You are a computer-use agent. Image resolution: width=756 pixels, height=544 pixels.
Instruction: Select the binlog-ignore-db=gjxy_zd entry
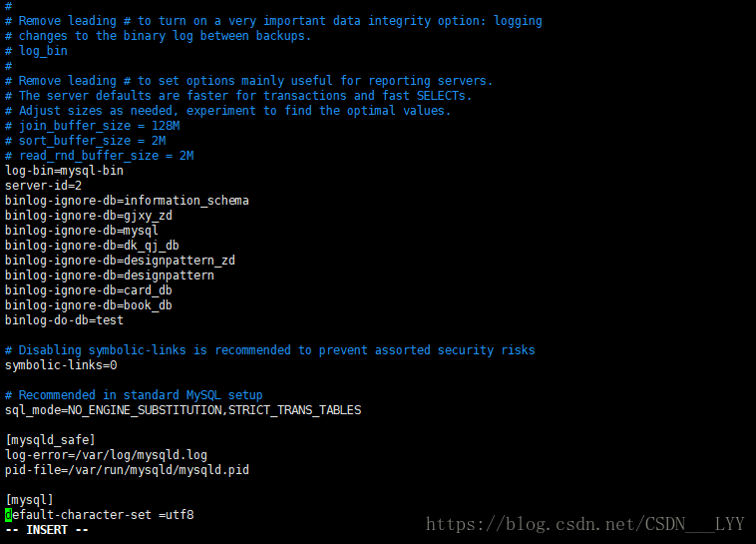(x=89, y=216)
